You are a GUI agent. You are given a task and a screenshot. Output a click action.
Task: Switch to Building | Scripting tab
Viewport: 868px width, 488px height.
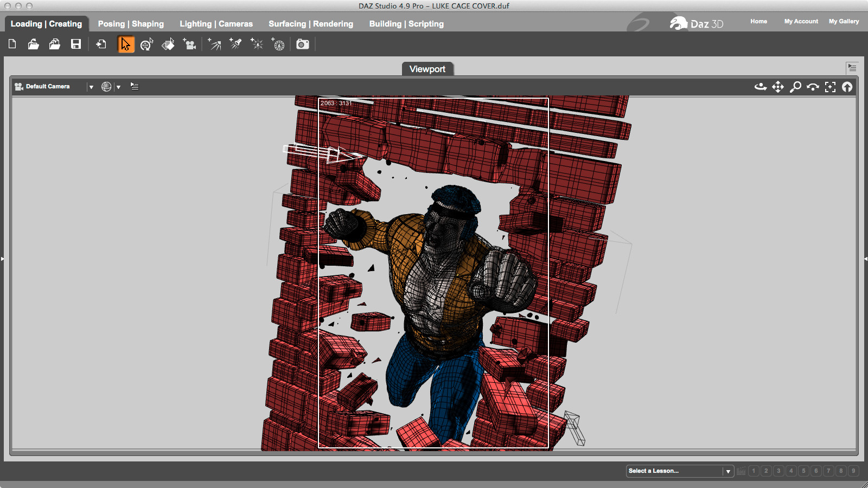point(406,24)
